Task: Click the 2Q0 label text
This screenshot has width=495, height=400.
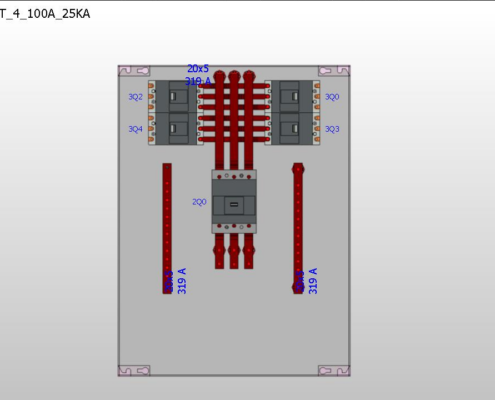Action: (199, 202)
